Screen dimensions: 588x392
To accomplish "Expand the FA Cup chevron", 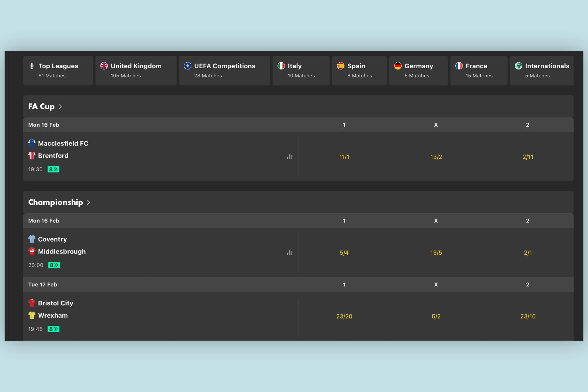I will [x=60, y=107].
